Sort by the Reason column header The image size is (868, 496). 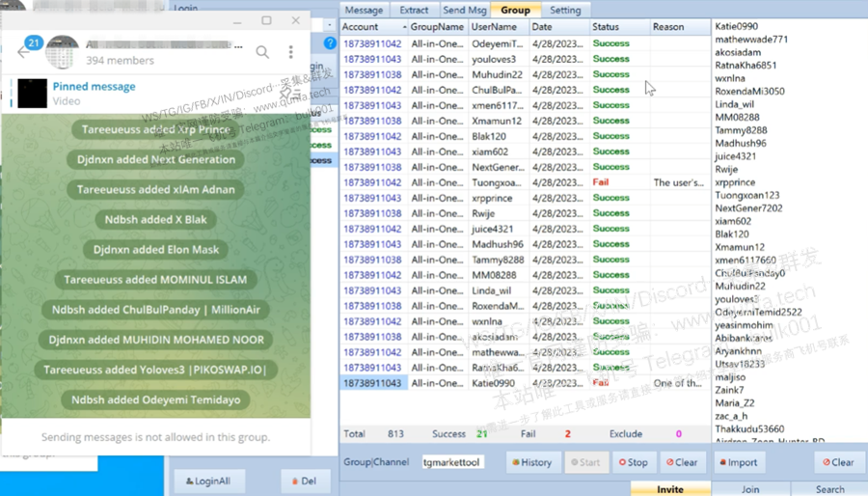[680, 27]
